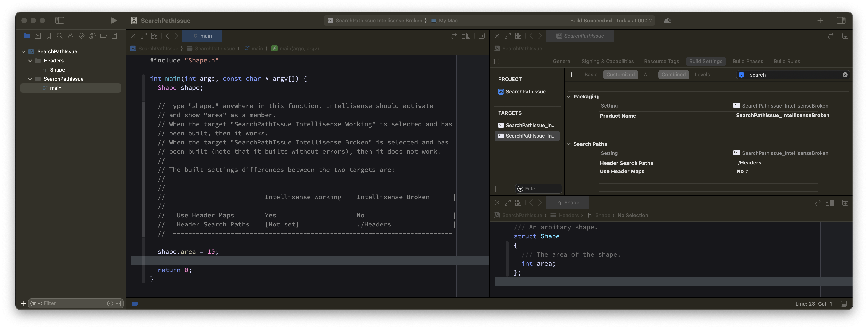Switch build settings view to Levels

(x=702, y=75)
